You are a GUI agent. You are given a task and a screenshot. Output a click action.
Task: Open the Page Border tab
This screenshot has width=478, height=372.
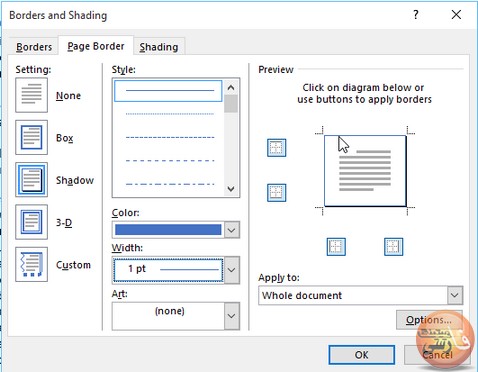pyautogui.click(x=96, y=46)
